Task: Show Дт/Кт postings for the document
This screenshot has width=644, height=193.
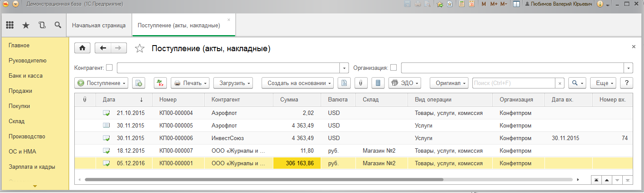Action: tap(160, 83)
